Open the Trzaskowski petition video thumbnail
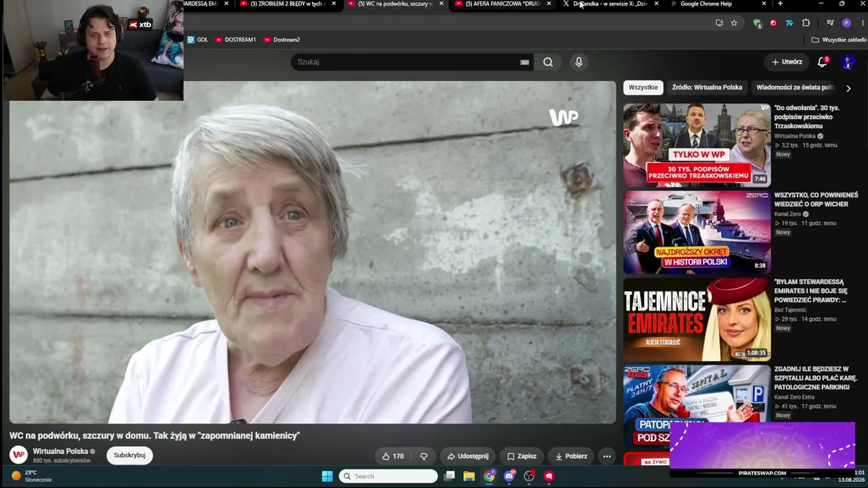 point(696,145)
